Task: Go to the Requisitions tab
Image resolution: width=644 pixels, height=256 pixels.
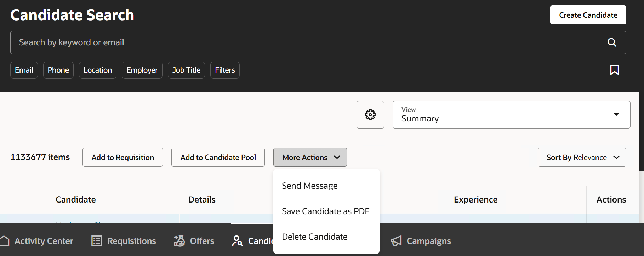Action: 124,241
